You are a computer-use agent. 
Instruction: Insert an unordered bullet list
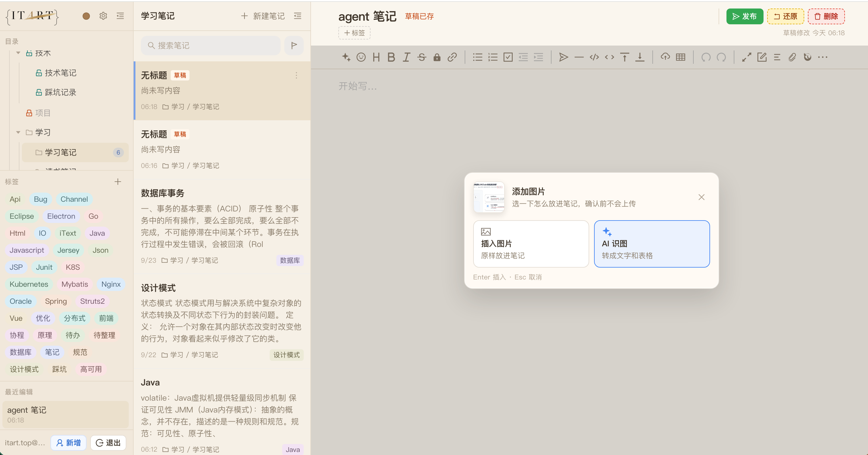click(x=477, y=57)
